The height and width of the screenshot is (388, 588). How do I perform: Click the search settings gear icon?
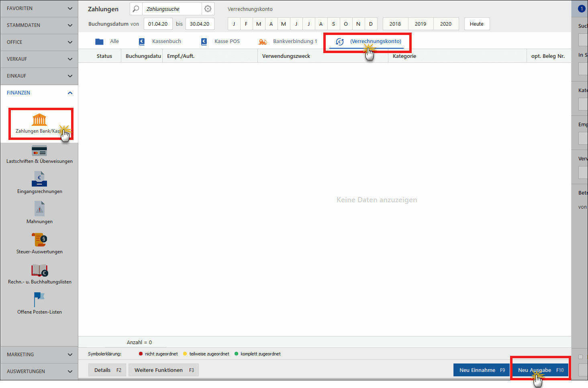click(208, 9)
